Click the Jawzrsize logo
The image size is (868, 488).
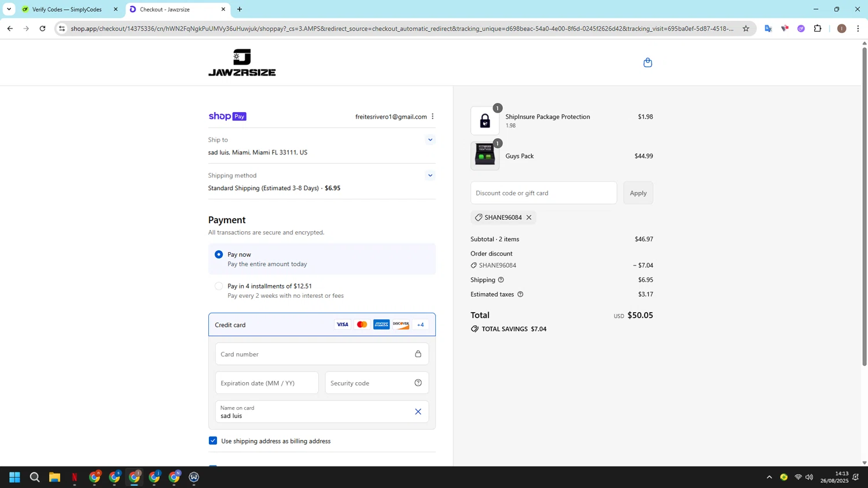(242, 62)
